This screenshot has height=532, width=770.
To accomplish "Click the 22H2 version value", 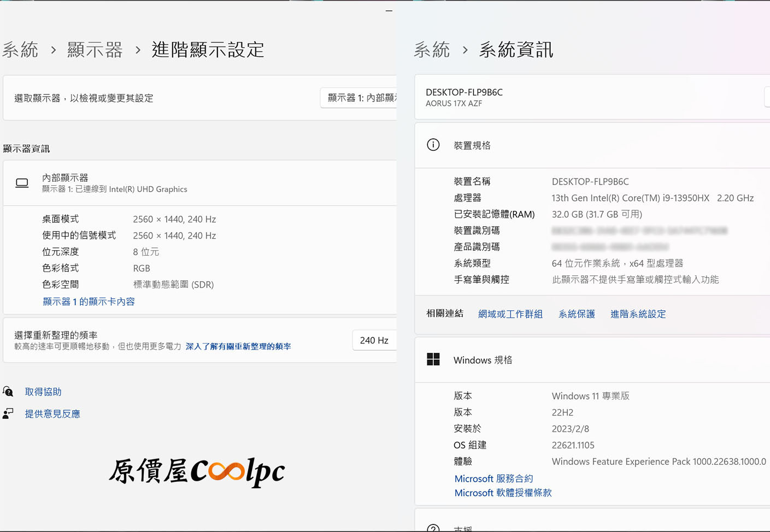I will (562, 412).
